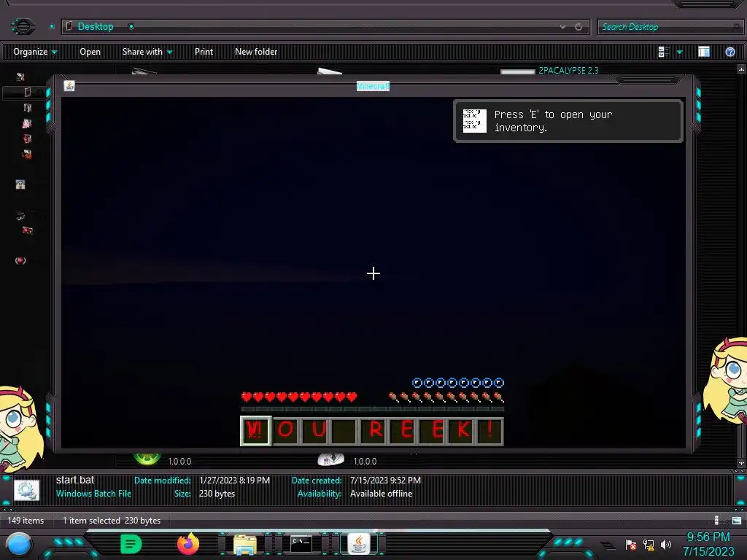
Task: Click the start.bat file name in details pane
Action: 75,480
